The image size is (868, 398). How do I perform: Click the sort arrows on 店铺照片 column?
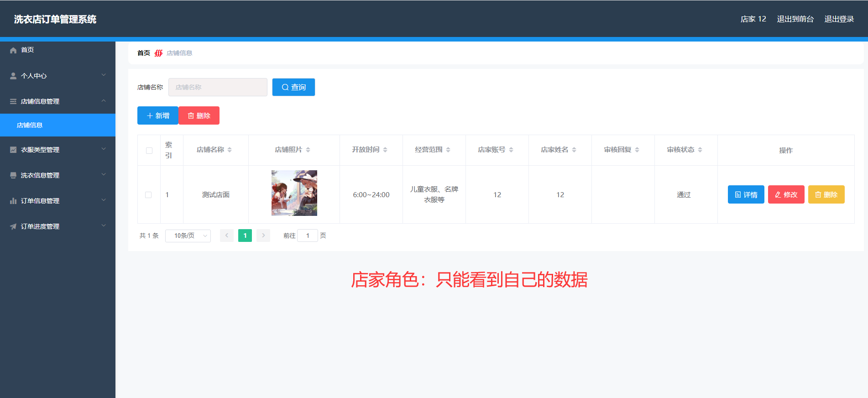[308, 150]
